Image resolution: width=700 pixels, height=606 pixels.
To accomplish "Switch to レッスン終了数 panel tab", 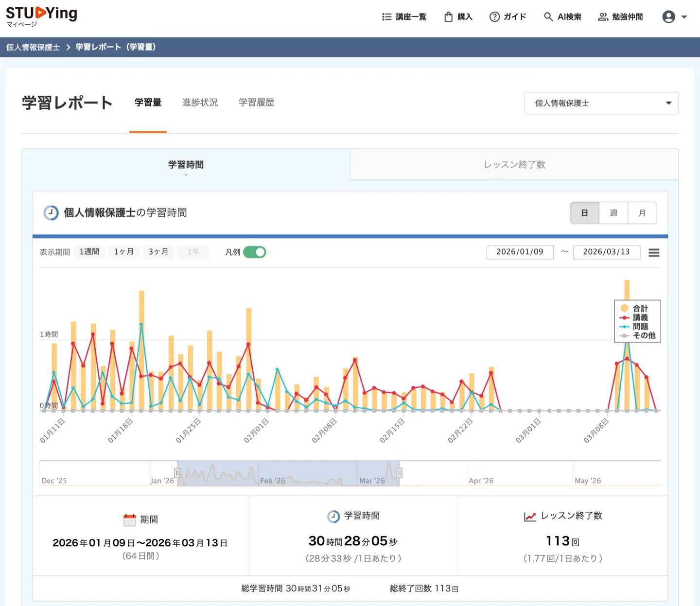I will tap(514, 165).
